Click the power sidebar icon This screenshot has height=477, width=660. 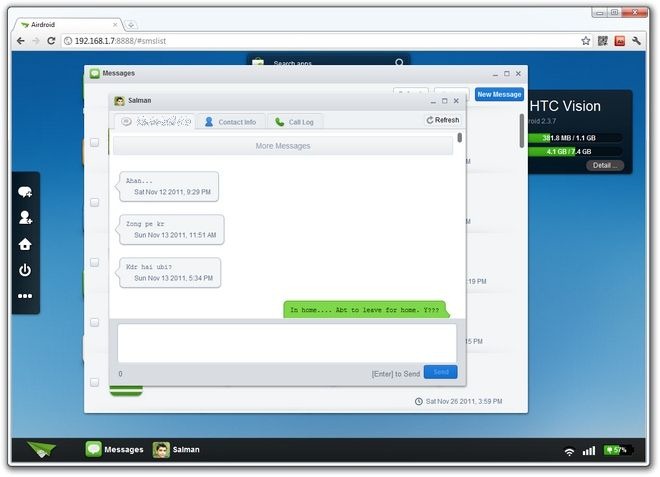tap(25, 270)
